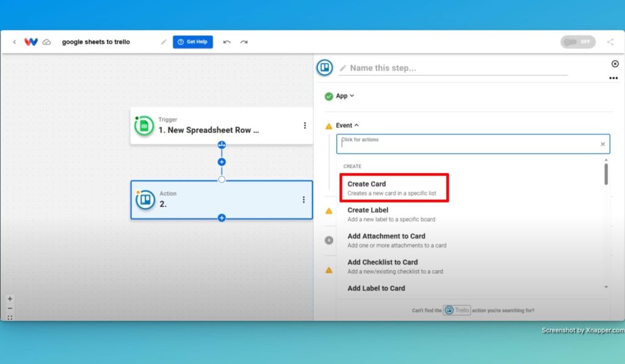Click the CREATE category heading
625x364 pixels.
tap(352, 166)
